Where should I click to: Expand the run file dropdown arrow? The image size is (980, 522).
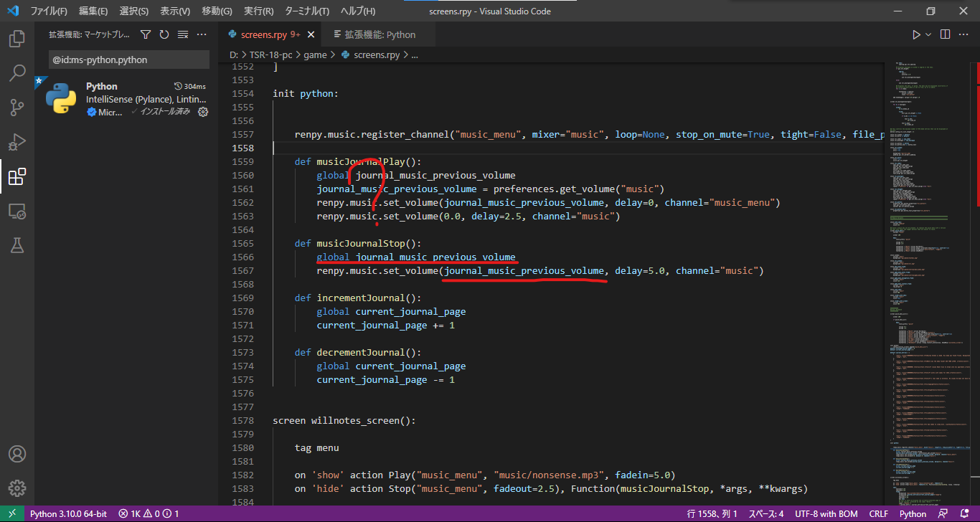(x=928, y=34)
